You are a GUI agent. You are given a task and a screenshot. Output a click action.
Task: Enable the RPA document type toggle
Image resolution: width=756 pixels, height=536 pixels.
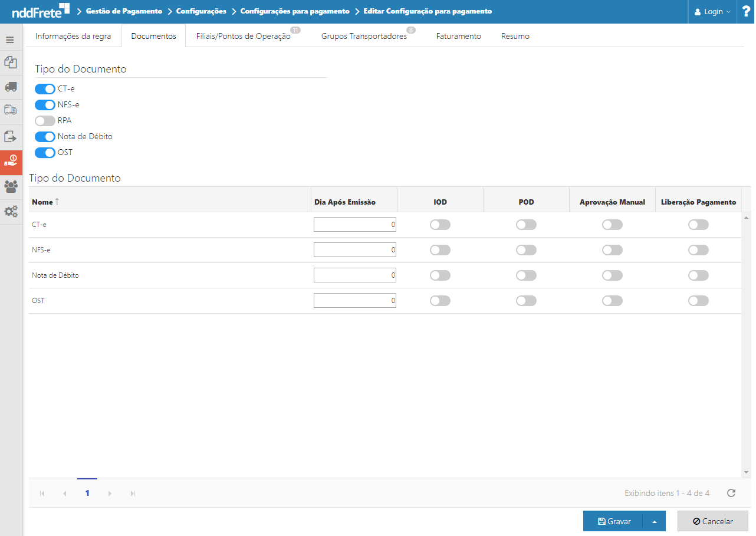tap(45, 121)
